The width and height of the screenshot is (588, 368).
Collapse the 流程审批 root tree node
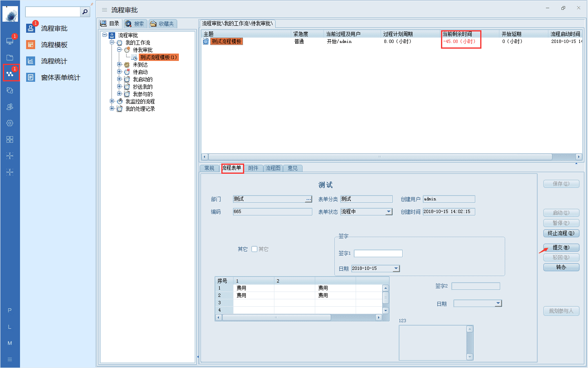(x=105, y=35)
